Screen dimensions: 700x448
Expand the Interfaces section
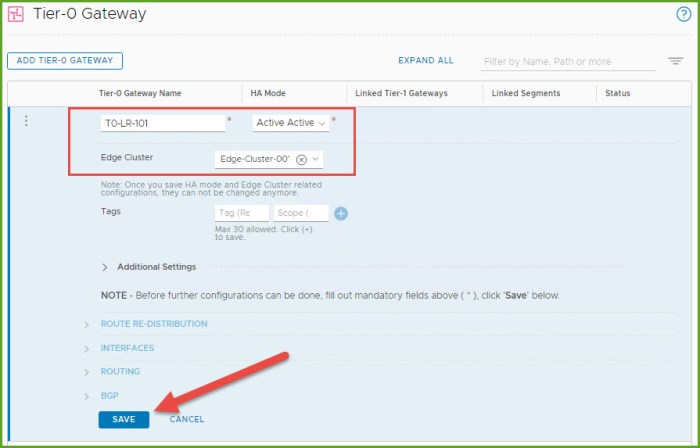tap(127, 348)
